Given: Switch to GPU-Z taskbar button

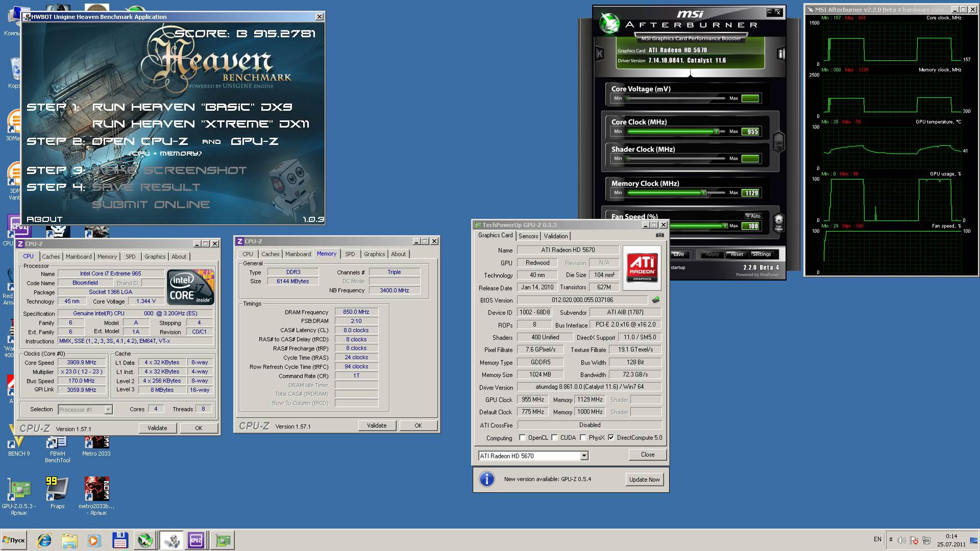Looking at the screenshot, I should coord(223,540).
